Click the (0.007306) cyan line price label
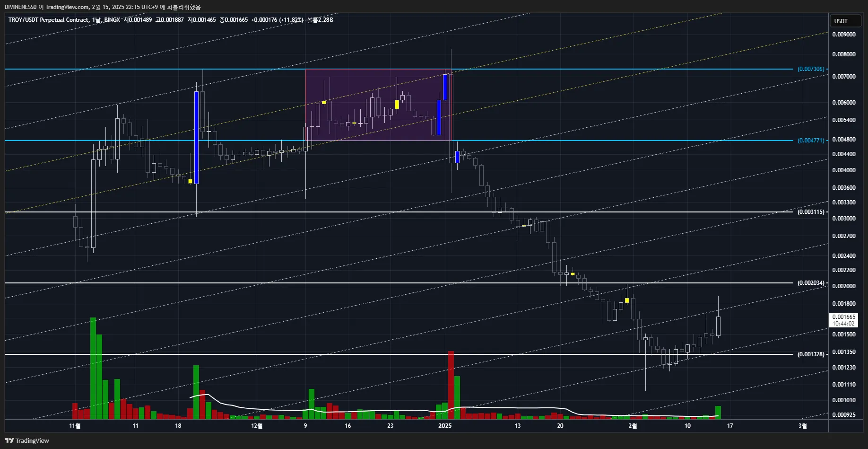Image resolution: width=868 pixels, height=449 pixels. click(x=811, y=69)
